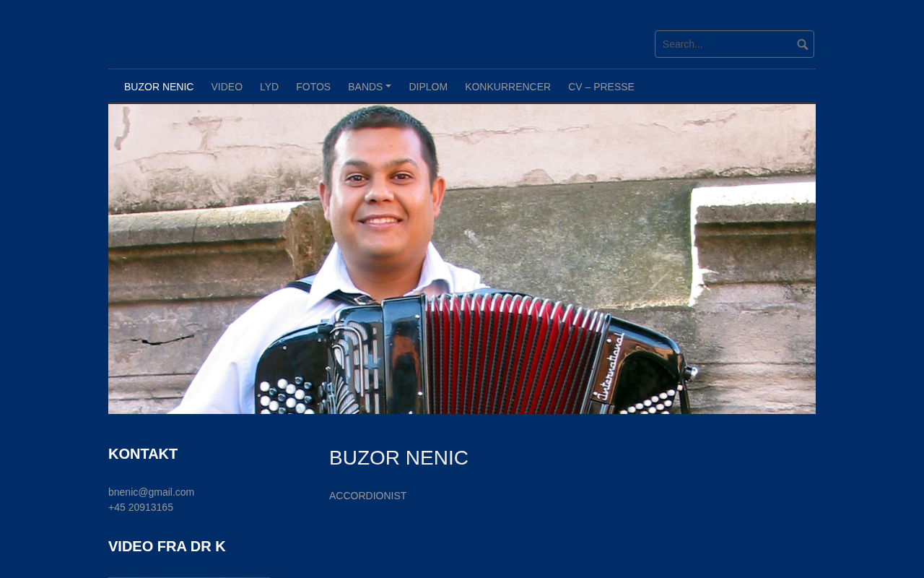Click the VIDEO FRA DR K heading

pyautogui.click(x=167, y=546)
